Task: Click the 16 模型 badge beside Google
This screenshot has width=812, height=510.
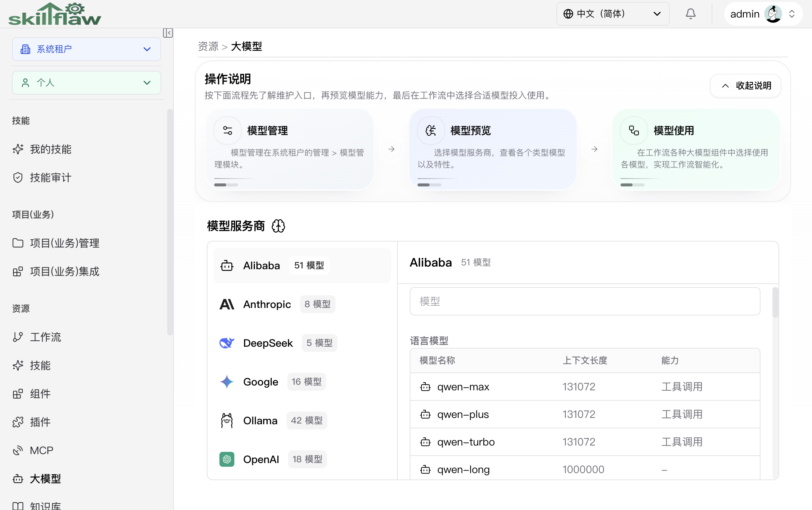Action: 307,382
